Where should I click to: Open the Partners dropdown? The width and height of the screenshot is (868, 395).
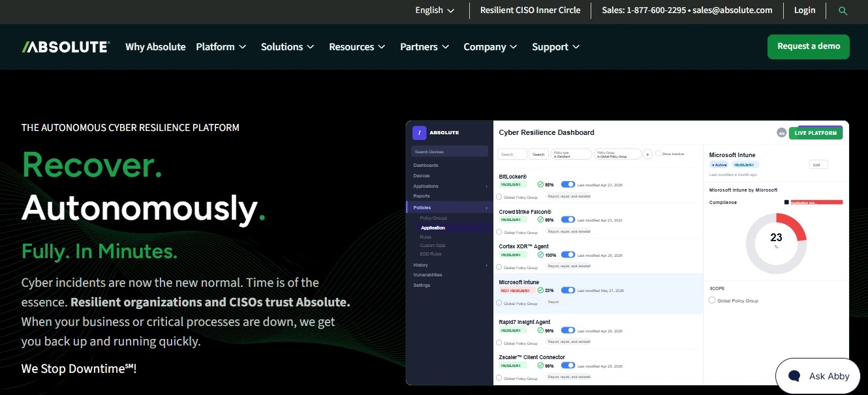click(425, 47)
